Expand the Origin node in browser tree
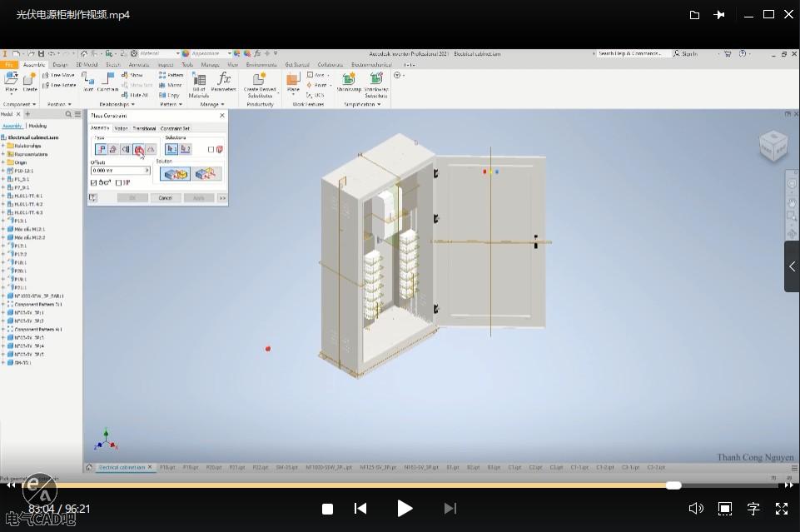800x532 pixels. point(3,162)
